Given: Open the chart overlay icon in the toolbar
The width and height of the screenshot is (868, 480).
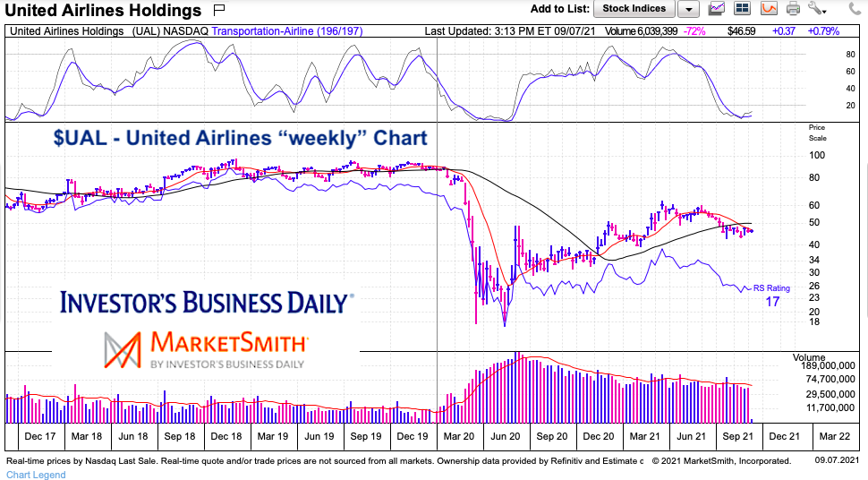Looking at the screenshot, I should [x=718, y=8].
